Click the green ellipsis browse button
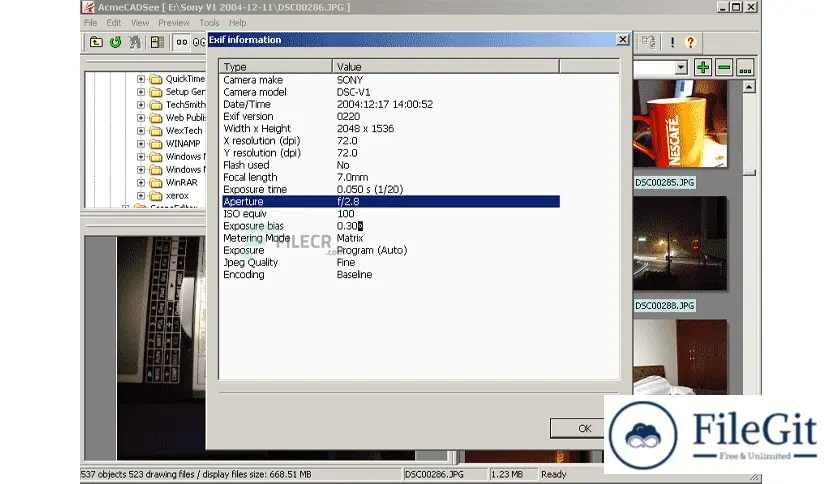This screenshot has width=836, height=484. (745, 68)
